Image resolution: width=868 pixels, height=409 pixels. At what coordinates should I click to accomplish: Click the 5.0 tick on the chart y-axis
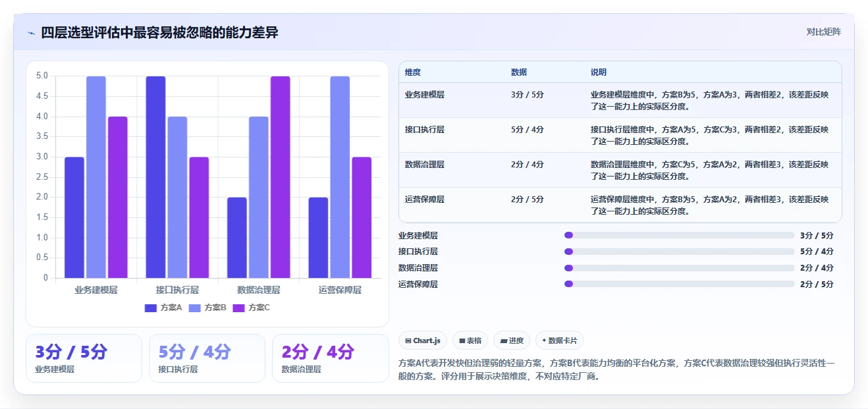tap(42, 76)
